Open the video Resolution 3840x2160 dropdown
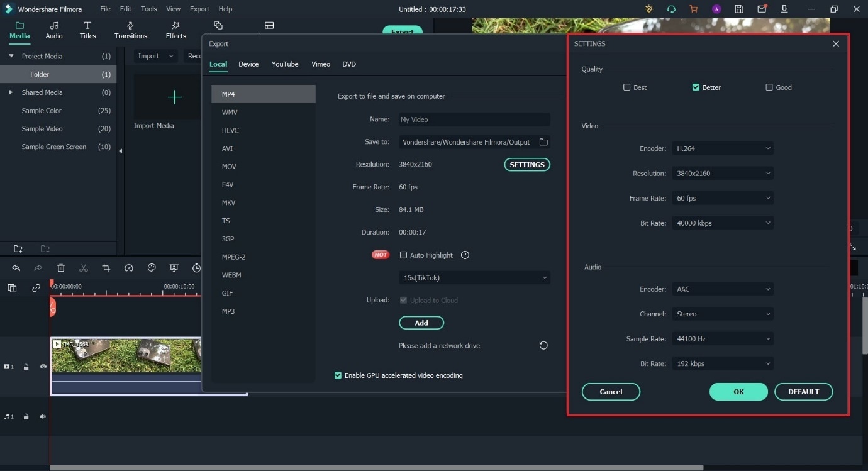The height and width of the screenshot is (471, 868). tap(723, 174)
